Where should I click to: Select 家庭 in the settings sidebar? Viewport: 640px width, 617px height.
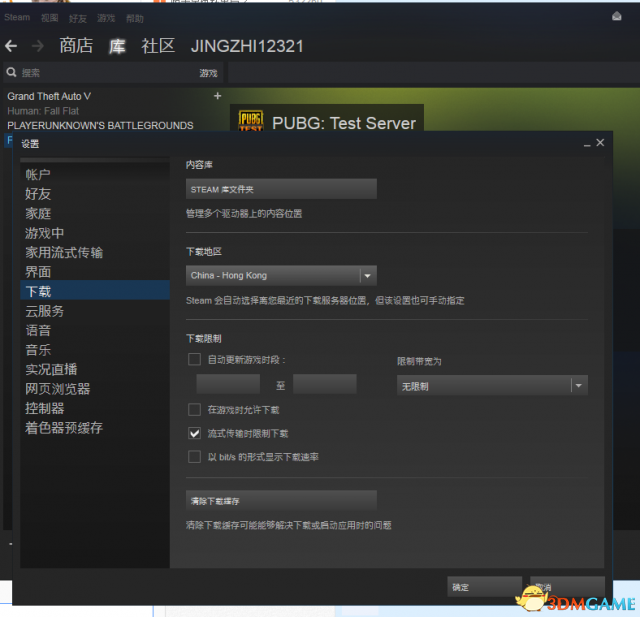point(95,213)
